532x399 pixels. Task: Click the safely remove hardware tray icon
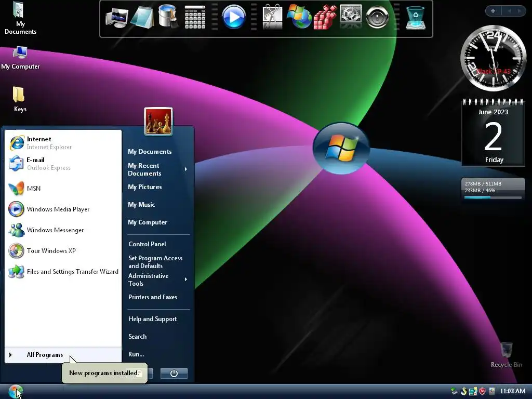[454, 391]
